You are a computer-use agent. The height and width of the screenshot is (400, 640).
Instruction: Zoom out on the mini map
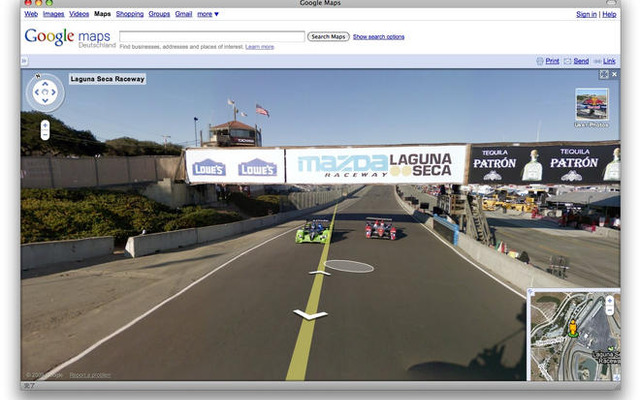point(609,310)
